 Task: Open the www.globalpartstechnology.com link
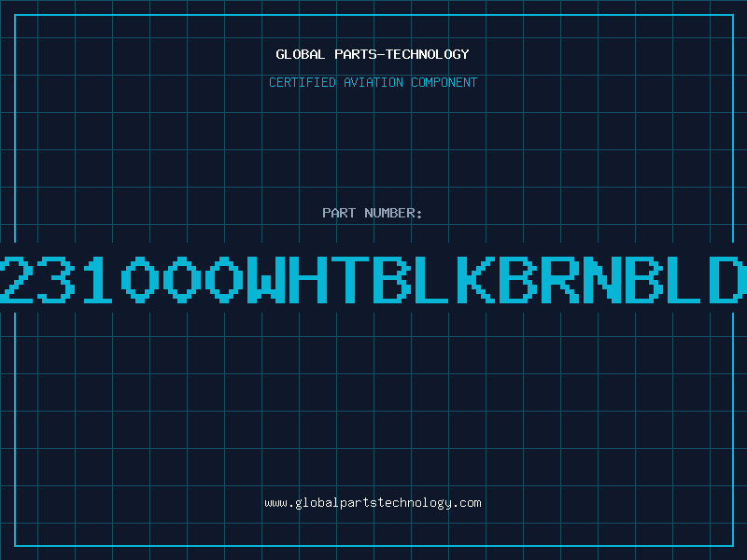pyautogui.click(x=373, y=503)
